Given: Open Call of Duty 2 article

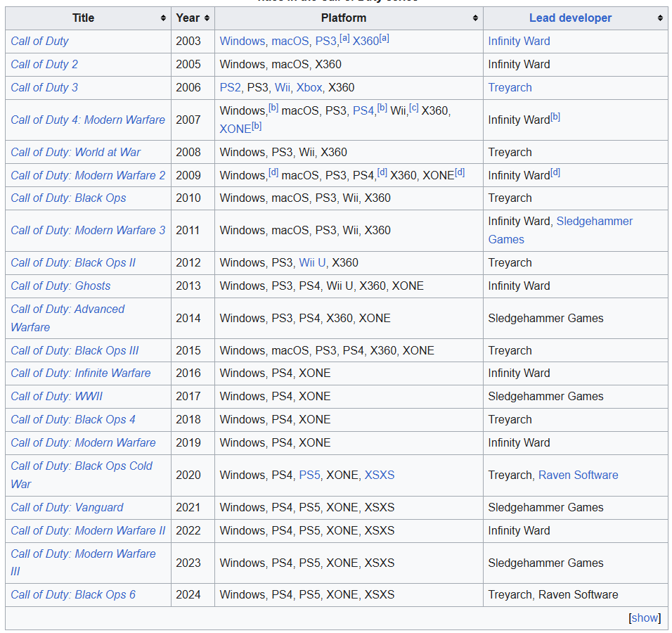Looking at the screenshot, I should [44, 64].
